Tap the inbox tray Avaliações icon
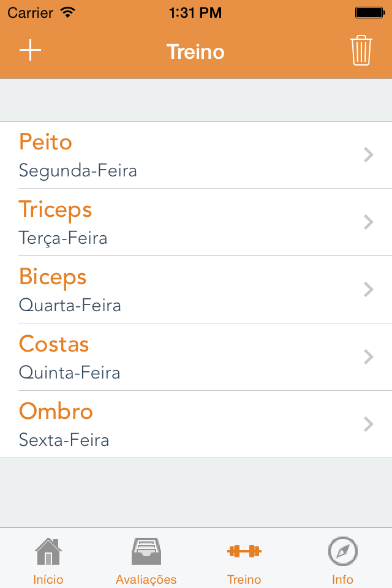The image size is (392, 588). tap(146, 551)
